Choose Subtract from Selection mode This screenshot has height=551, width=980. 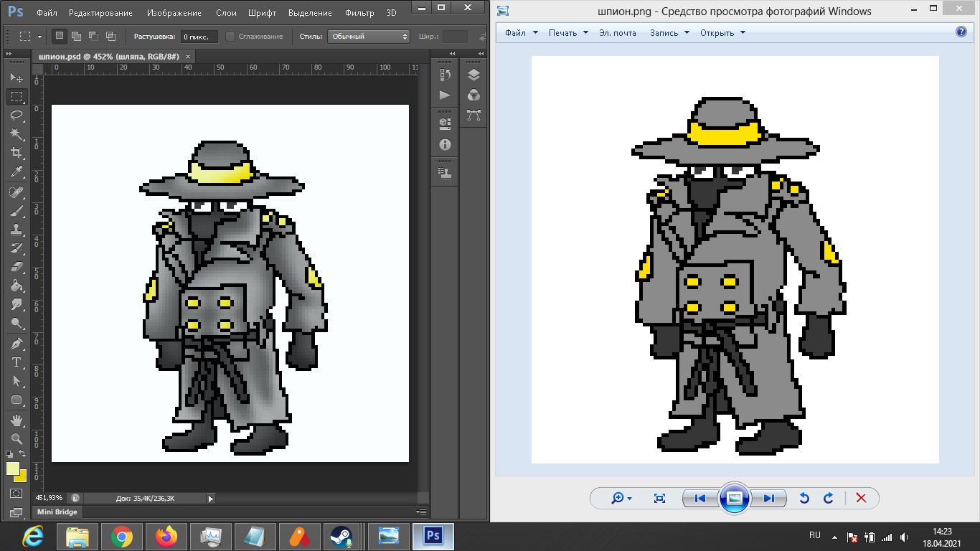coord(93,36)
